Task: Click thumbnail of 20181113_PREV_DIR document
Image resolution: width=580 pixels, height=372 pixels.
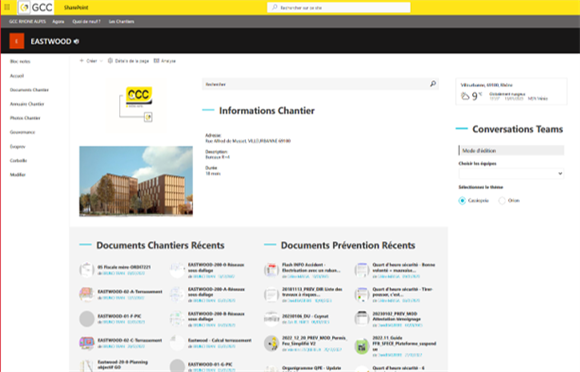Action: point(271,294)
